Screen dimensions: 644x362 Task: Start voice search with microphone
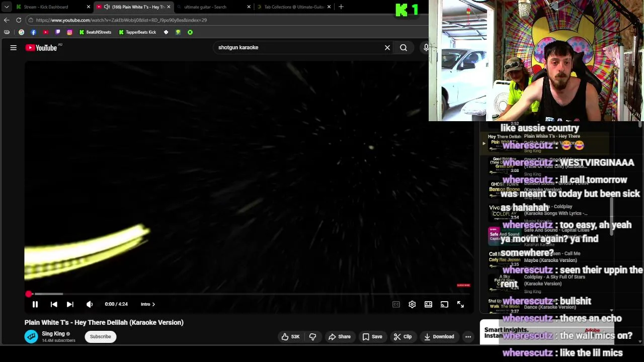tap(426, 48)
